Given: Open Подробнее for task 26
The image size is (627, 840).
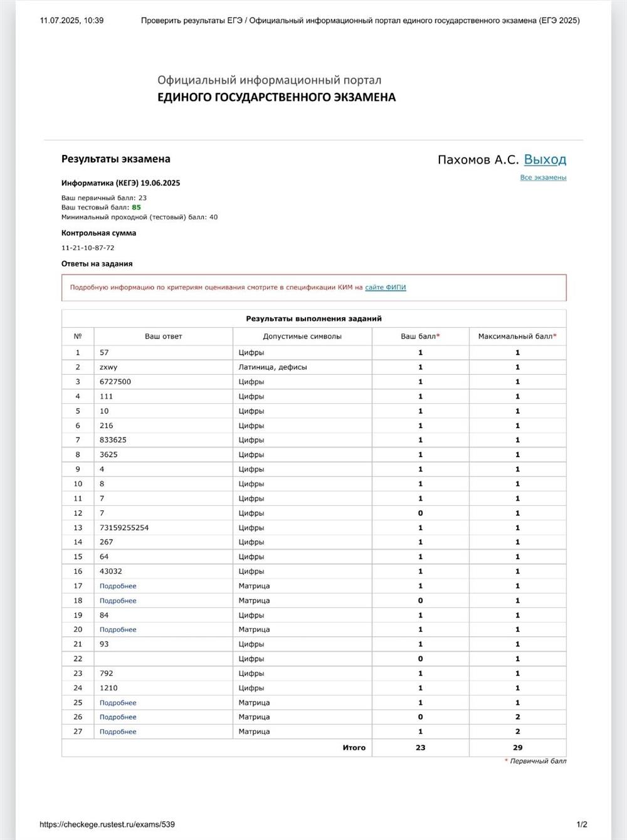Looking at the screenshot, I should pyautogui.click(x=118, y=717).
